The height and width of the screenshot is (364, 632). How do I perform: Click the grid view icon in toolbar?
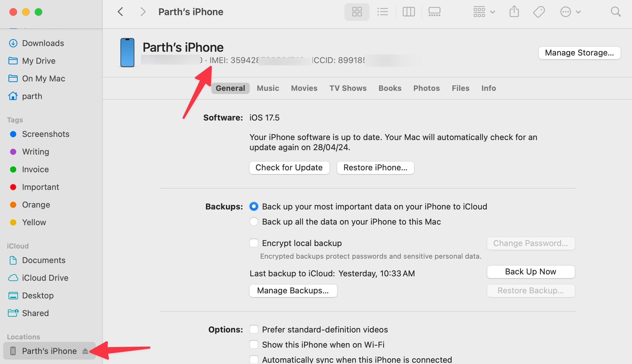coord(357,12)
